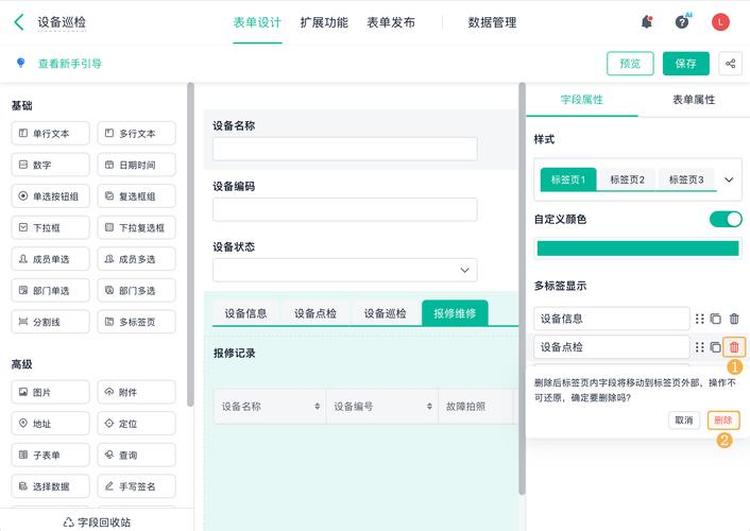Click the trash icon for 设备信息
Image resolution: width=750 pixels, height=531 pixels.
coord(734,319)
